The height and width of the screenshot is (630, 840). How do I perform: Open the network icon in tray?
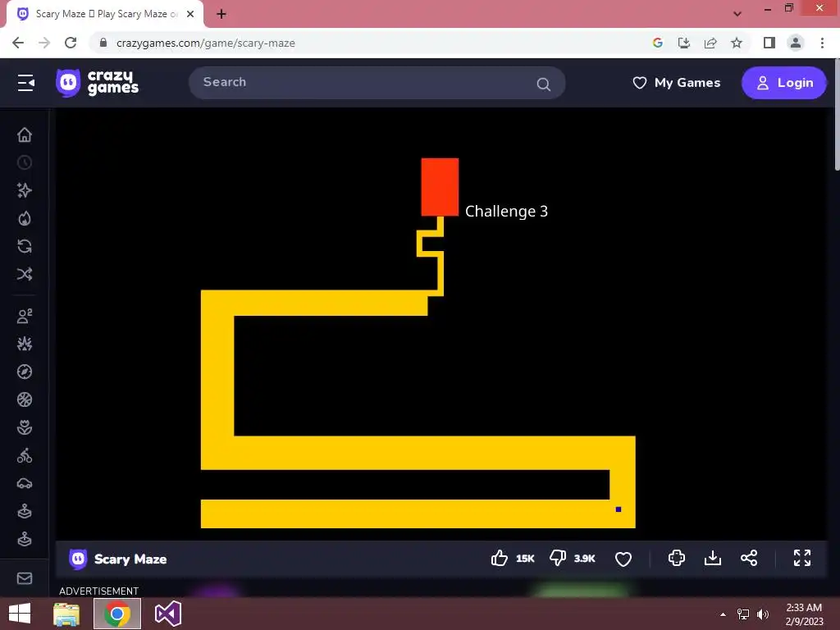743,614
